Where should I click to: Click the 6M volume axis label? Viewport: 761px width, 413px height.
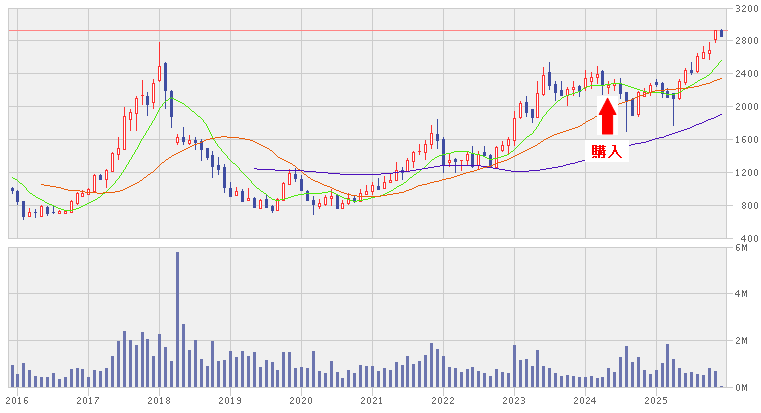click(743, 247)
